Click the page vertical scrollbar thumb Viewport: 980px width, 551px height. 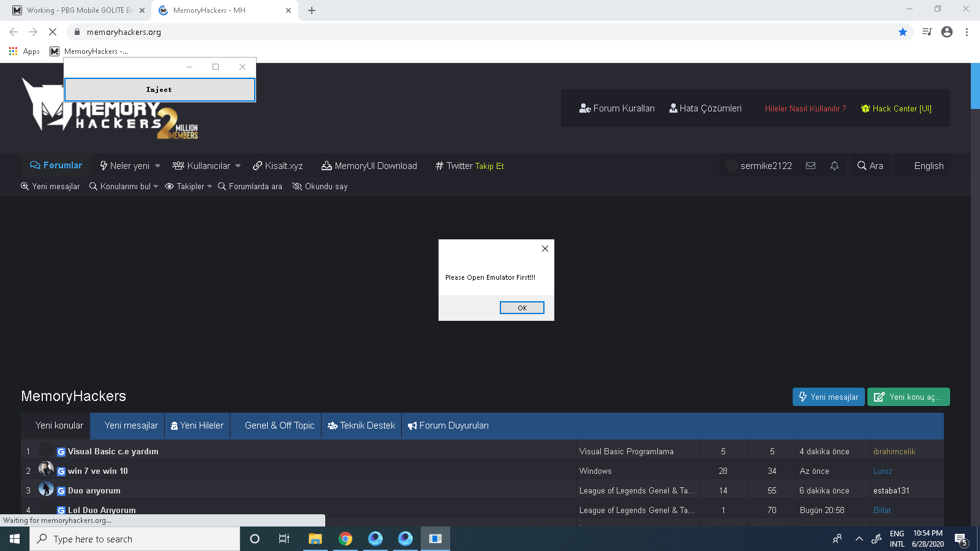coord(975,86)
